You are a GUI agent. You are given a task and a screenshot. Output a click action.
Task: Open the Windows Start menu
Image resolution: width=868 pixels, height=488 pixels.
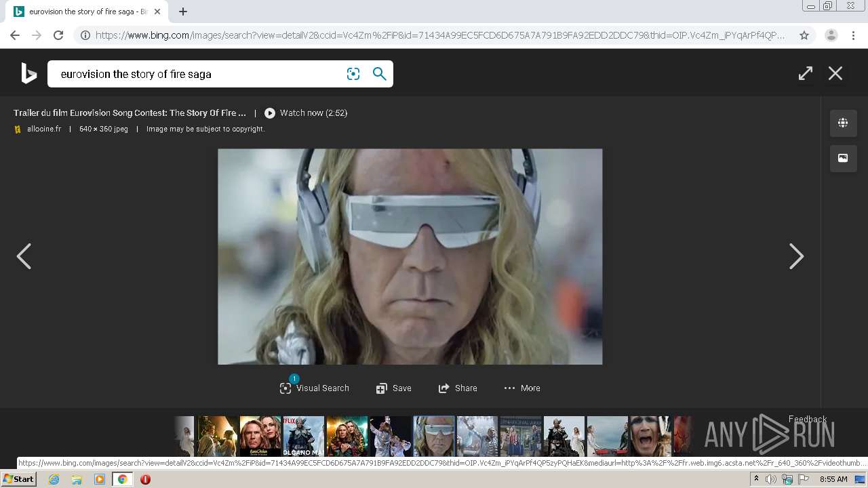coord(18,479)
